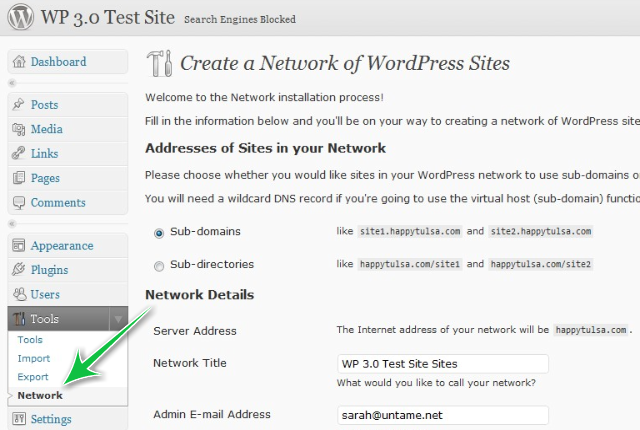Image resolution: width=640 pixels, height=430 pixels.
Task: Click the Posts pushpin icon
Action: [18, 105]
